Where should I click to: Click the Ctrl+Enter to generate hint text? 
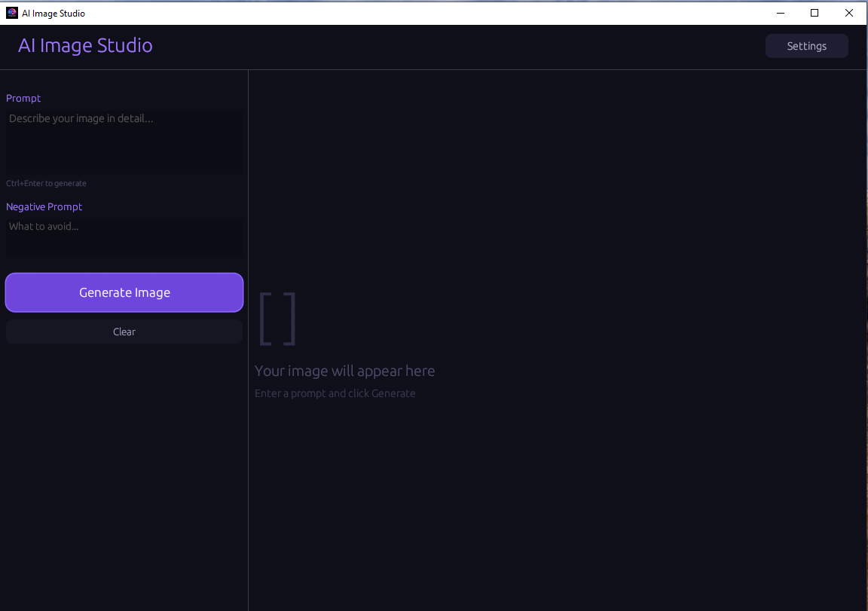(x=46, y=183)
